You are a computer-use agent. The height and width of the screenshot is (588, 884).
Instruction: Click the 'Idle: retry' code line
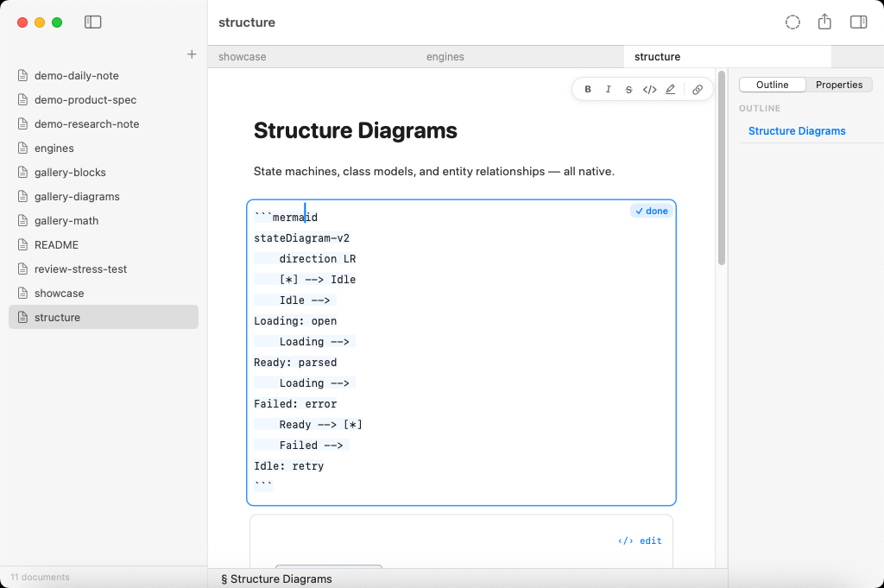[288, 466]
